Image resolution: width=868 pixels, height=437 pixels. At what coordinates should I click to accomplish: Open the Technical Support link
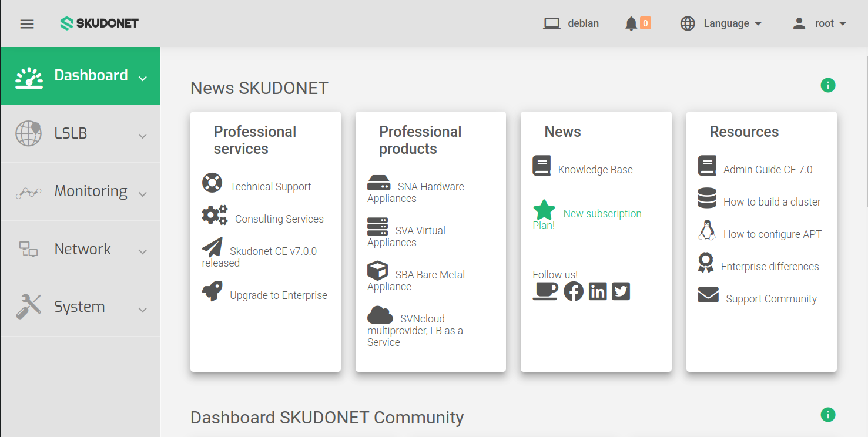[270, 187]
